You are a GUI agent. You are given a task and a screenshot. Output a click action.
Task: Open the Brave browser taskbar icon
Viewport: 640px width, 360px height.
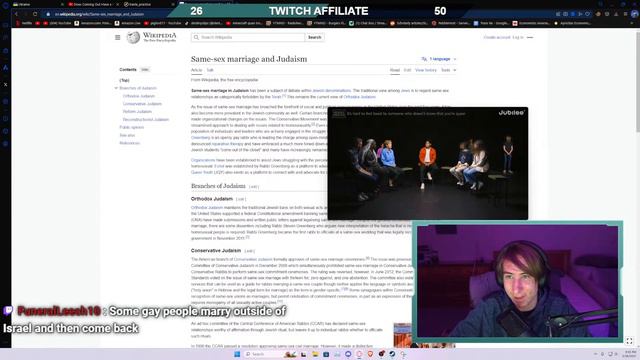(370, 354)
